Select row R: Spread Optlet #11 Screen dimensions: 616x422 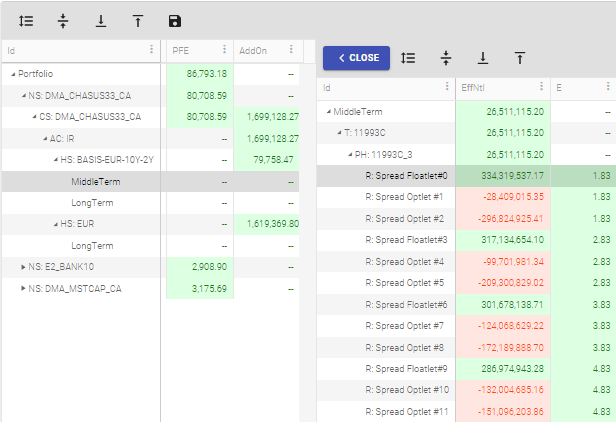[x=466, y=411]
